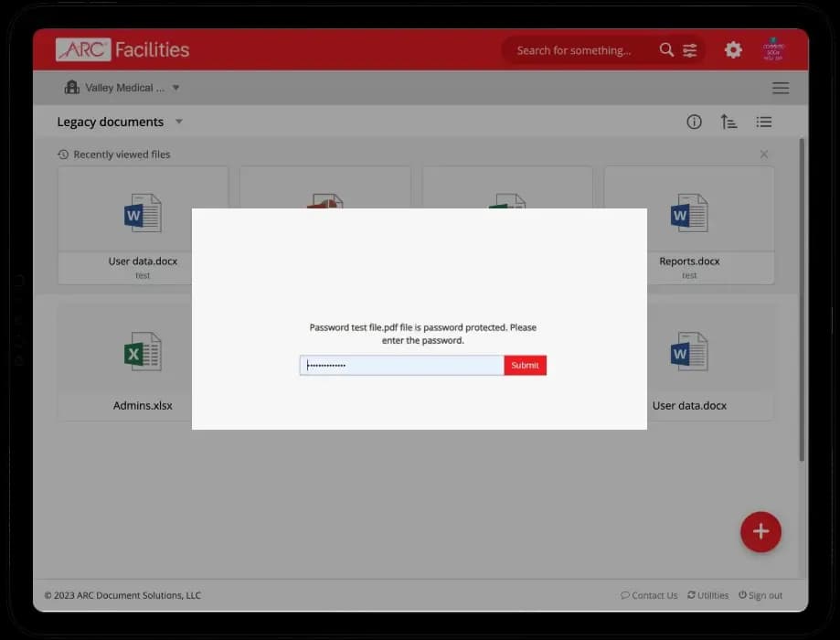Sign out using the footer link
This screenshot has width=840, height=640.
click(x=760, y=594)
